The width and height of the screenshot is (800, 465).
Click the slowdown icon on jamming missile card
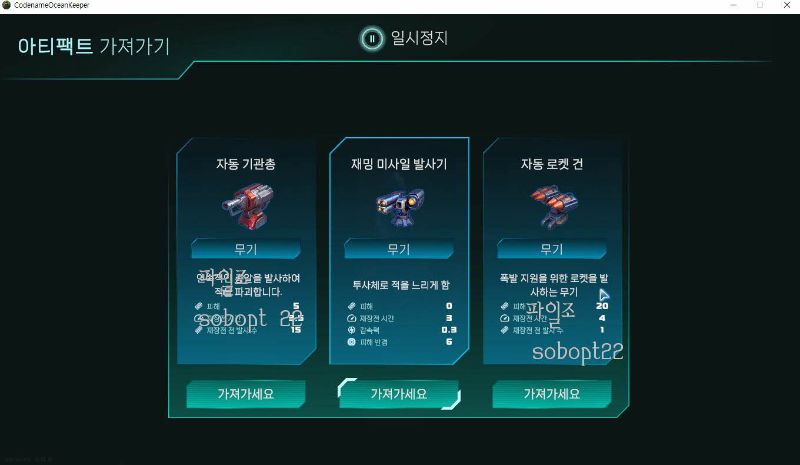point(352,330)
